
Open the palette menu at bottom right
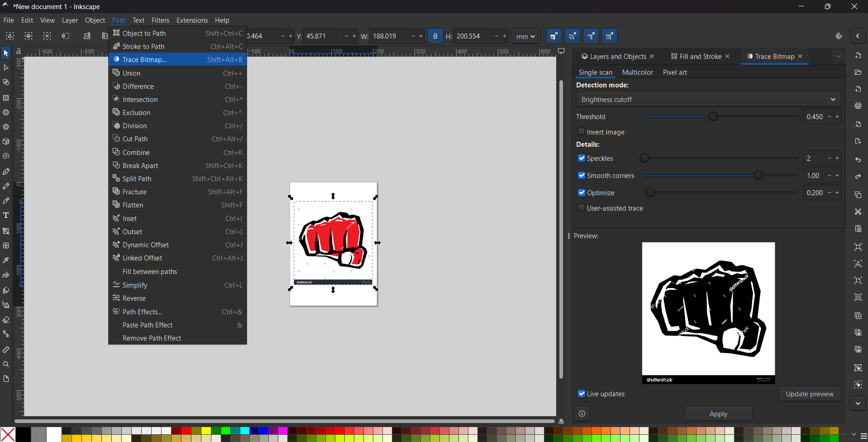[x=864, y=436]
